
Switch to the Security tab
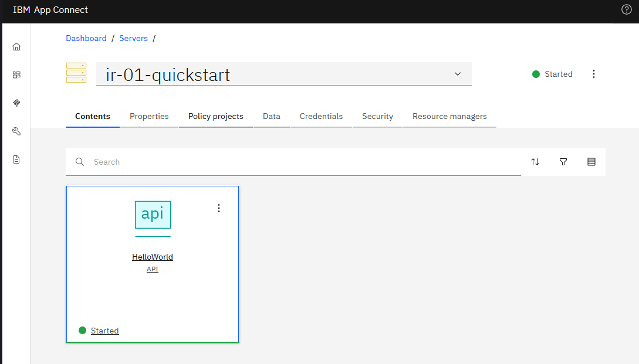point(377,117)
